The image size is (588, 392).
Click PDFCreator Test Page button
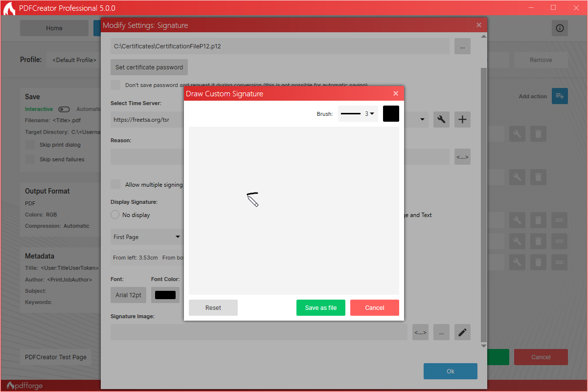point(56,357)
